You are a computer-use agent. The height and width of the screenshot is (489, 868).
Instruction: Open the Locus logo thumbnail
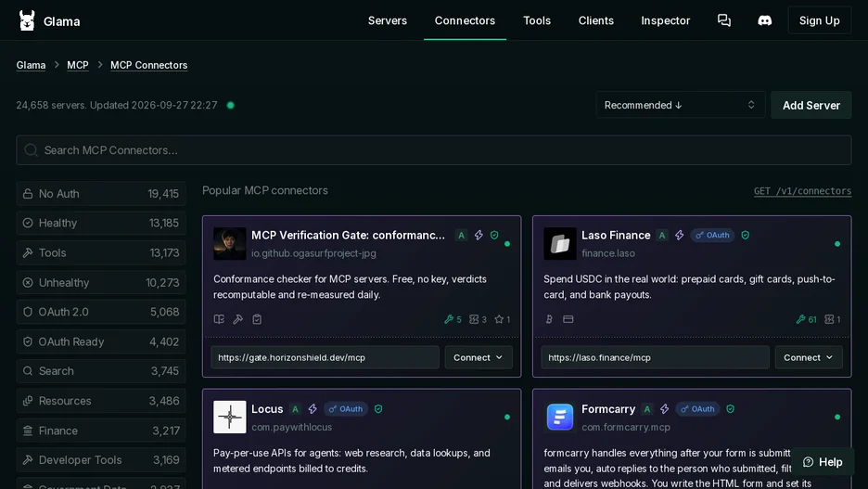tap(230, 417)
